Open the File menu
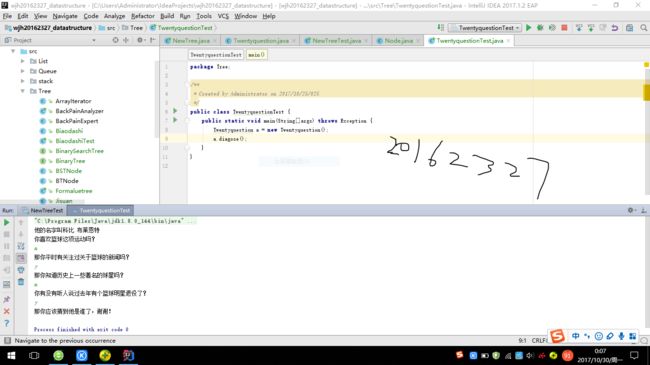 (7, 16)
